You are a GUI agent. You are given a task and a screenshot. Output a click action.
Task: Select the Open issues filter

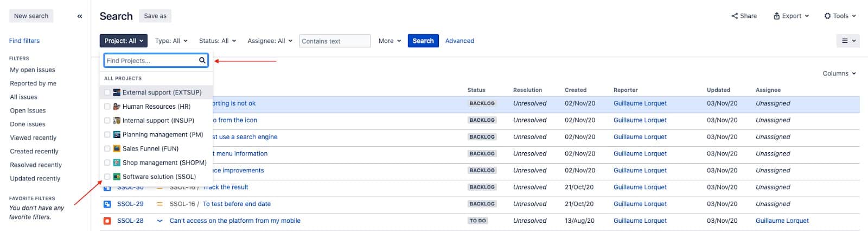28,110
